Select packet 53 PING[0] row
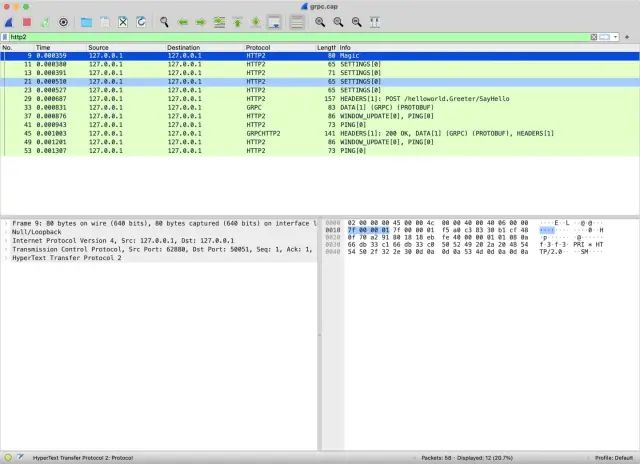The height and width of the screenshot is (464, 640). (320, 151)
